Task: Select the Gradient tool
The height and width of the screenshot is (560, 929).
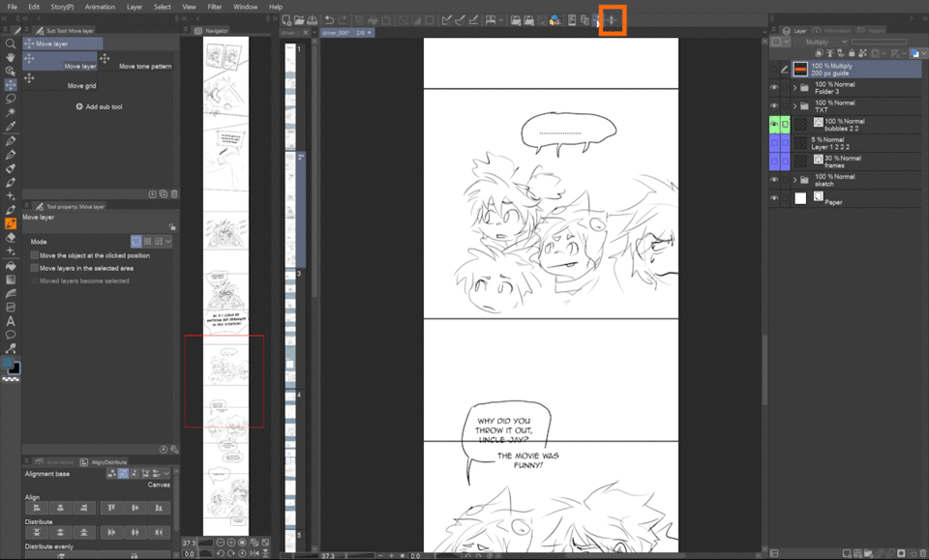Action: click(x=10, y=280)
